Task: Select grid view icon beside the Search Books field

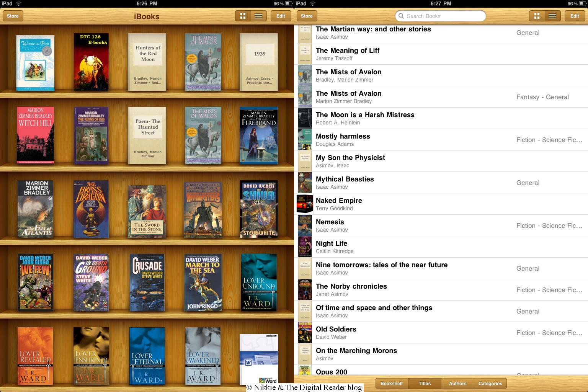Action: coord(537,16)
